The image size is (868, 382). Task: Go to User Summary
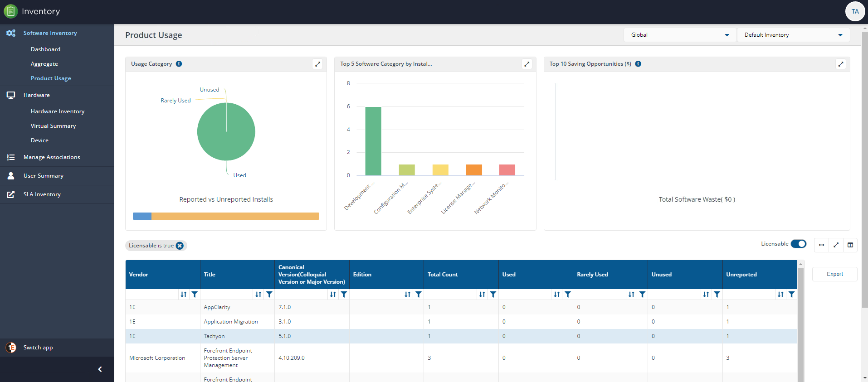click(44, 176)
